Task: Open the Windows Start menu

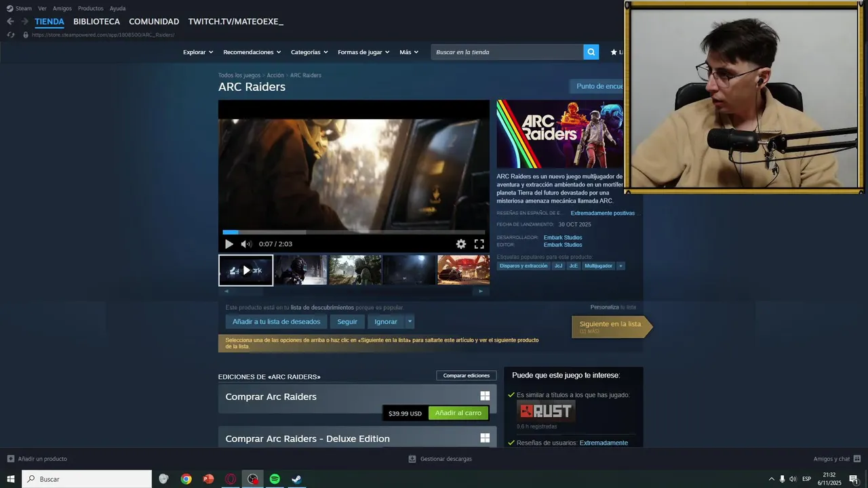Action: [11, 479]
